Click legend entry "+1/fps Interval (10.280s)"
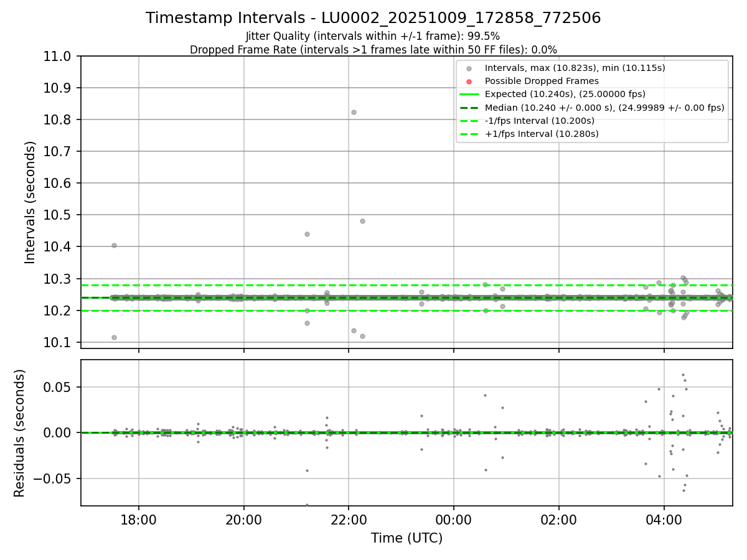Screen dimensions: 747x560 click(542, 133)
